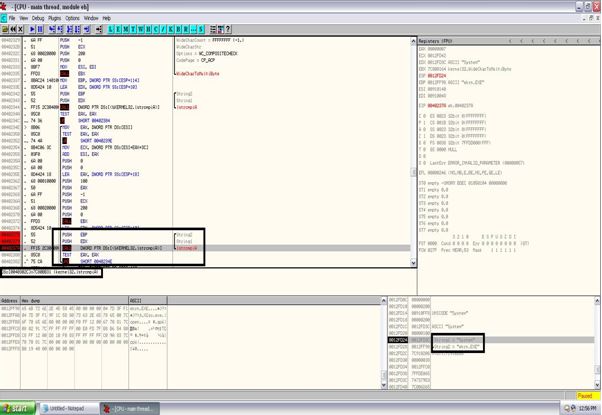Screen dimensions: 602x415
Task: Click the info line showing kernel32.lstrcmpiA
Action: pos(51,273)
